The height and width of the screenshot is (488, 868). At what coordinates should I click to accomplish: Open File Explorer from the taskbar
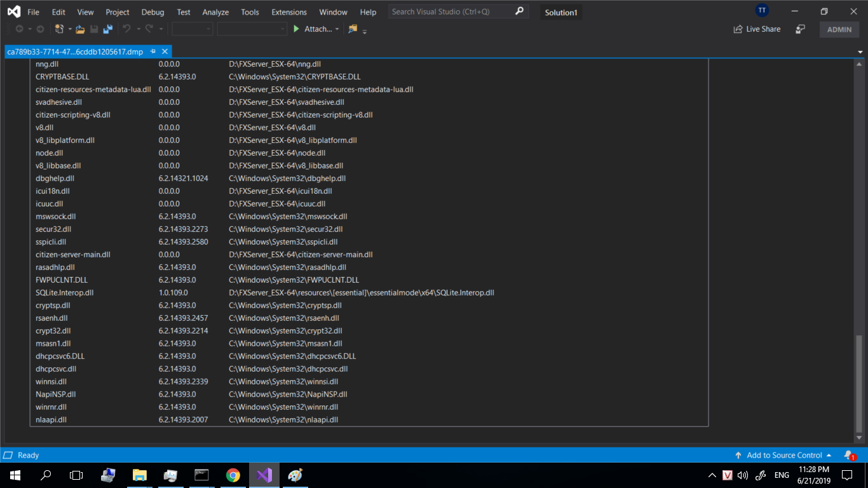click(139, 475)
